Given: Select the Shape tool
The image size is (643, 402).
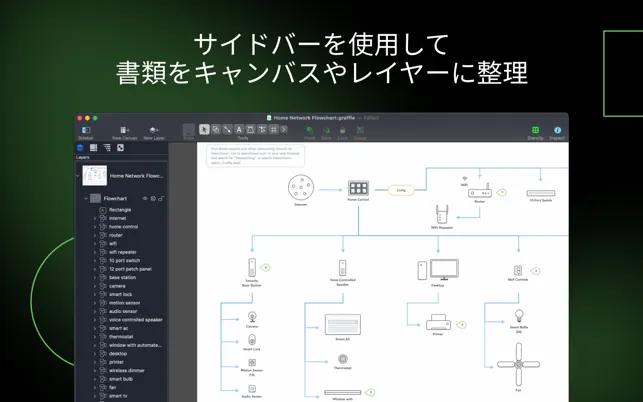Looking at the screenshot, I should pos(216,130).
